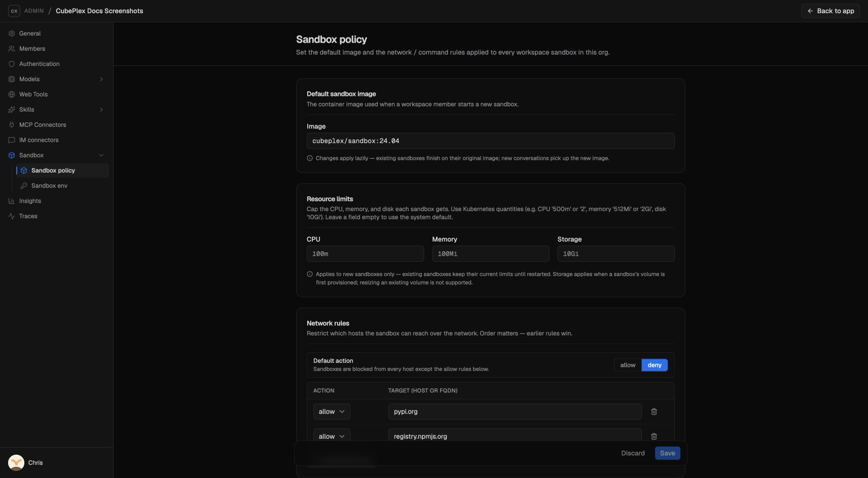Open the Web Tools page
Screen dimensions: 868x478
[x=56, y=94]
